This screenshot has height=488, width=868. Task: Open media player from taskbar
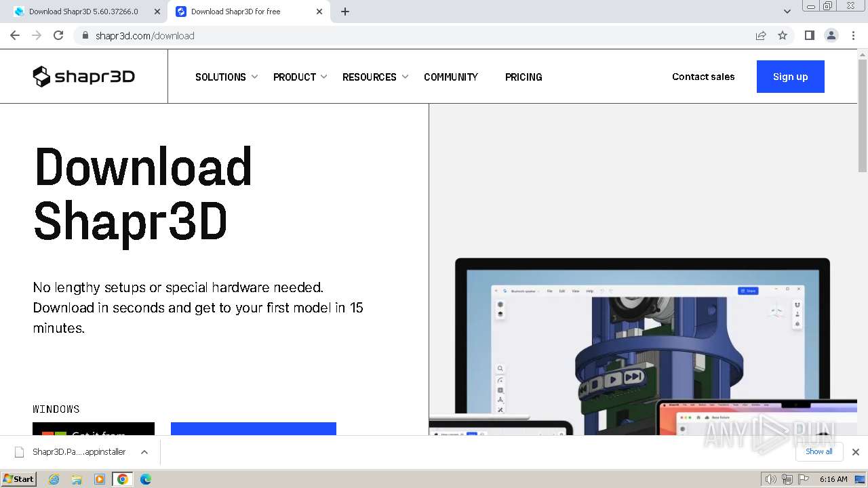pyautogui.click(x=100, y=479)
